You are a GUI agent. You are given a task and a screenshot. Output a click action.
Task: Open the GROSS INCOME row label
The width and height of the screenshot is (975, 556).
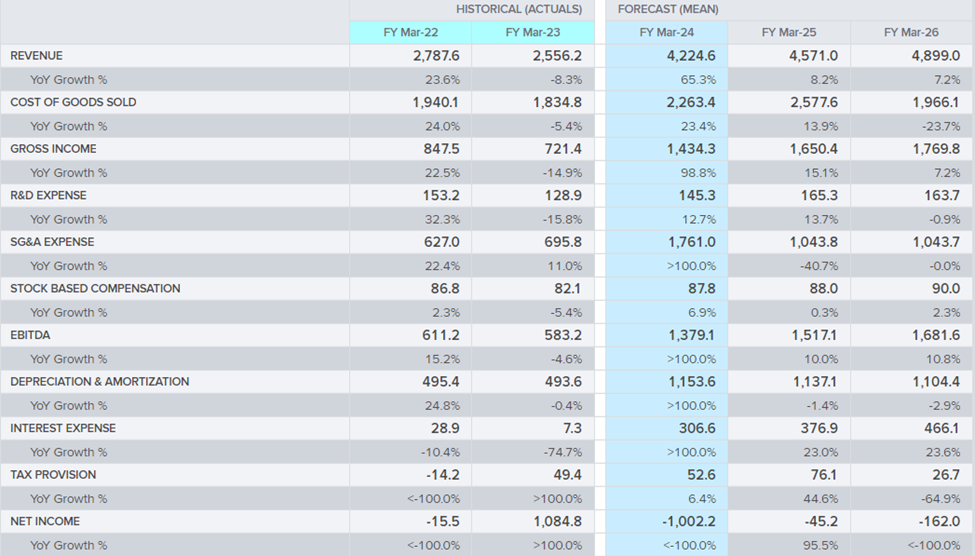(x=53, y=149)
